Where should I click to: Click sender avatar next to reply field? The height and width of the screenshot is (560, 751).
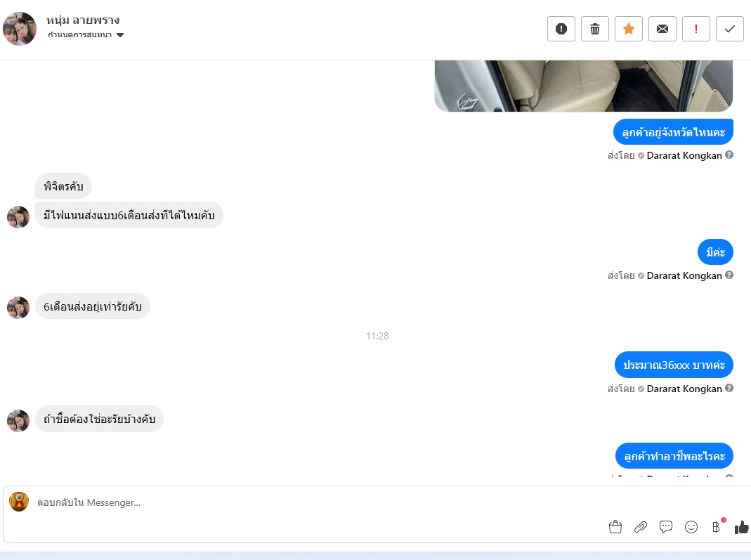click(19, 502)
